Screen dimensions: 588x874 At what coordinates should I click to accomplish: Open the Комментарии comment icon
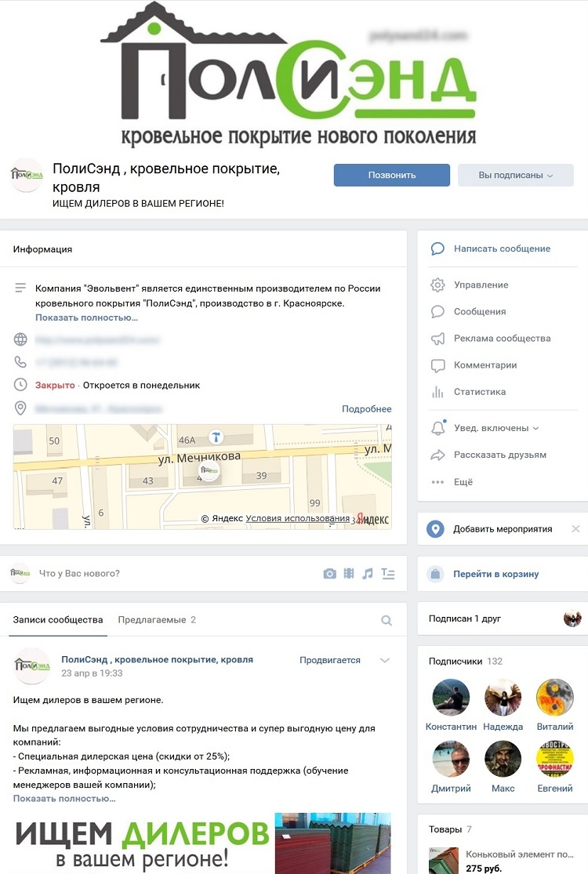tap(438, 365)
